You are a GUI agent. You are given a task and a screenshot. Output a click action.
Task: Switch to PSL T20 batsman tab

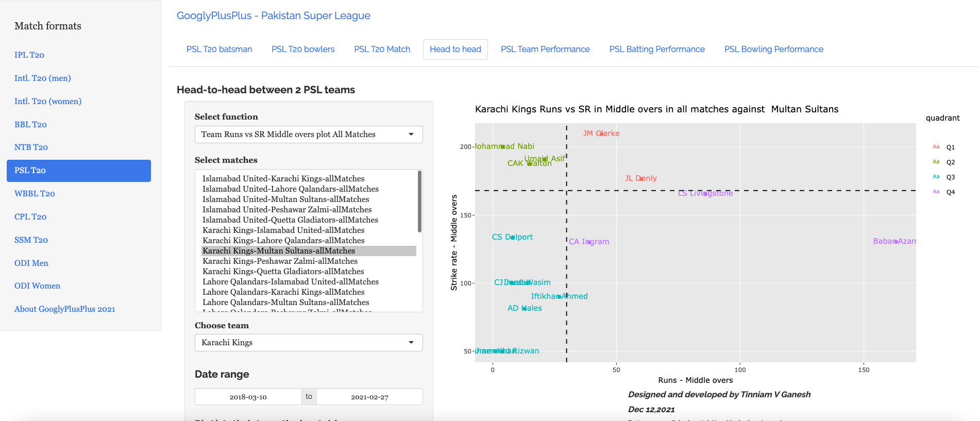[x=219, y=49]
